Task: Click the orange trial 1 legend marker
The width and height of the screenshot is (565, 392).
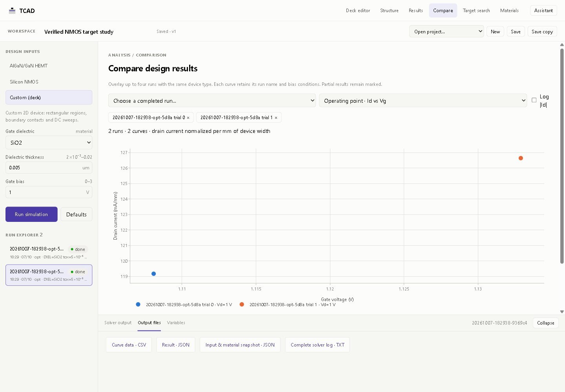Action: [242, 305]
